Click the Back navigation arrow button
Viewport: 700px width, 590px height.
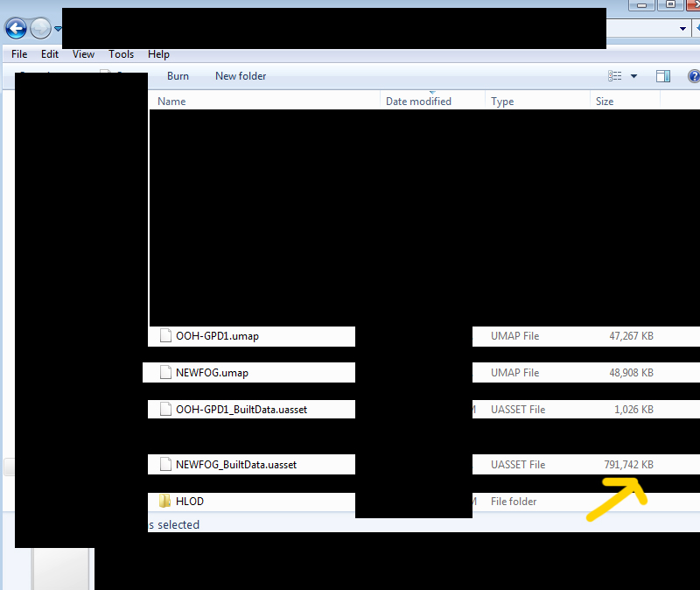[17, 29]
